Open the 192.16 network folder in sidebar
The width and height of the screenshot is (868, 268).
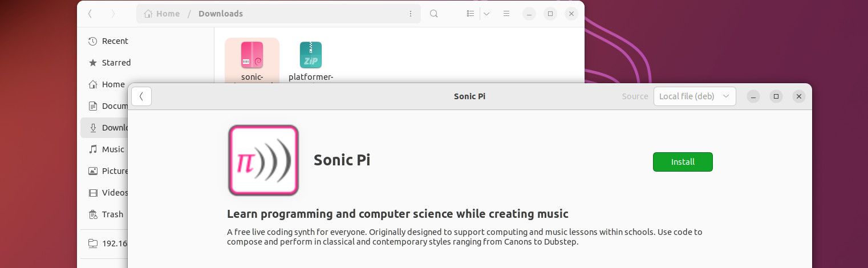105,243
